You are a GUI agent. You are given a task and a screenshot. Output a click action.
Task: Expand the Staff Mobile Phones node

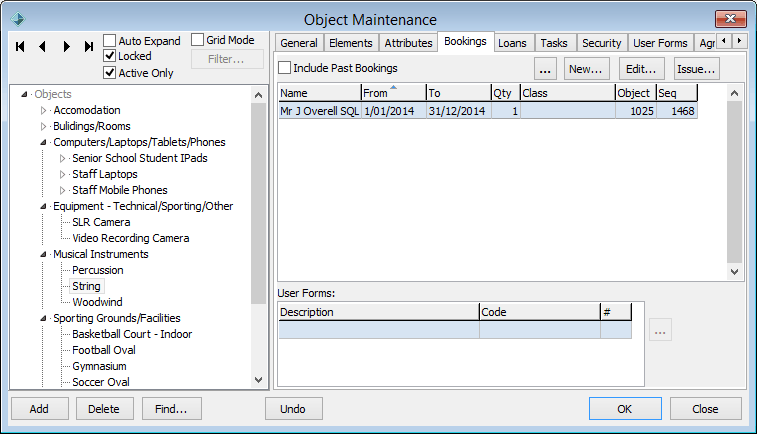pyautogui.click(x=62, y=190)
